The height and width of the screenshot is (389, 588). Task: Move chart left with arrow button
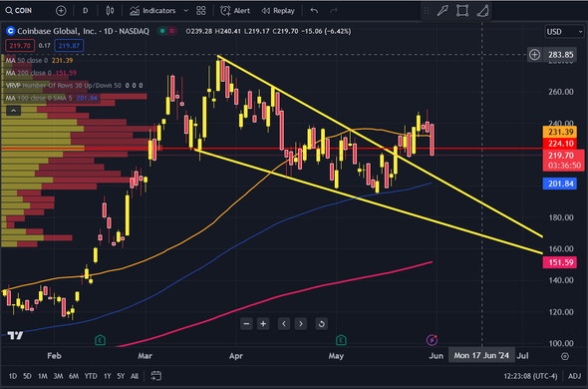pyautogui.click(x=284, y=323)
